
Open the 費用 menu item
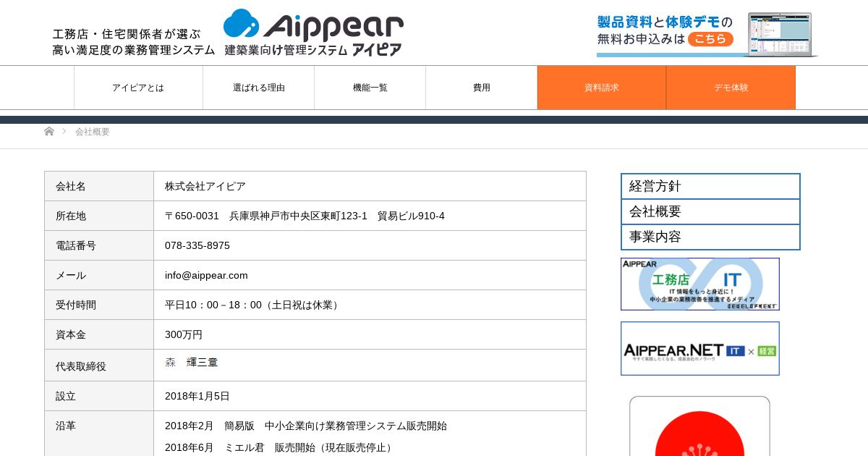(482, 88)
